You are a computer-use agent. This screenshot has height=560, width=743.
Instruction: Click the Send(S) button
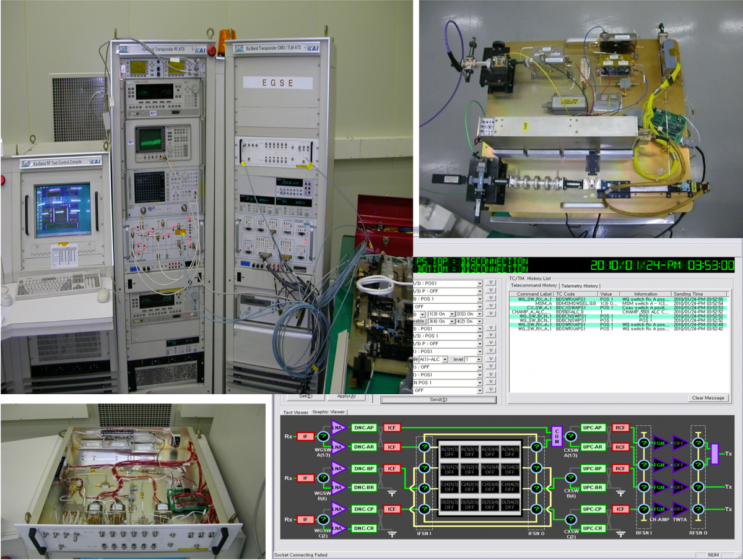(x=438, y=400)
